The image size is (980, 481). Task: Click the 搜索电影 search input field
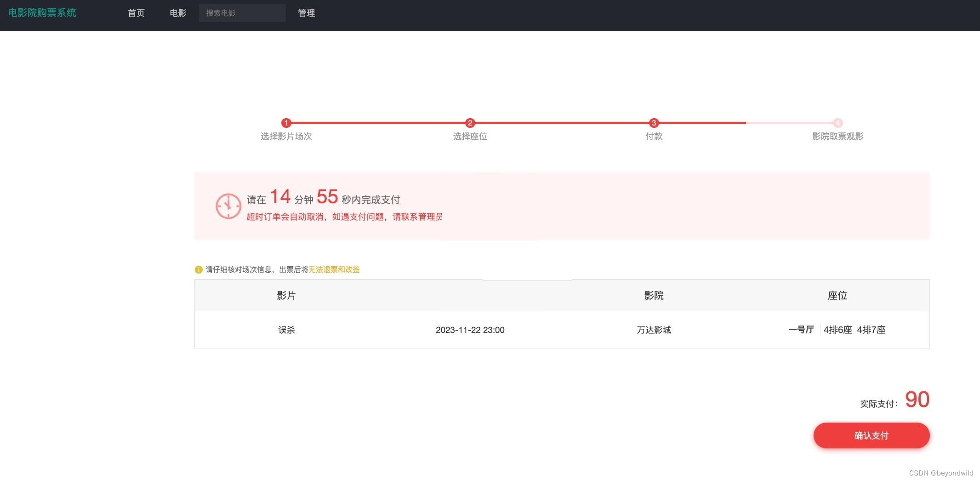click(242, 12)
